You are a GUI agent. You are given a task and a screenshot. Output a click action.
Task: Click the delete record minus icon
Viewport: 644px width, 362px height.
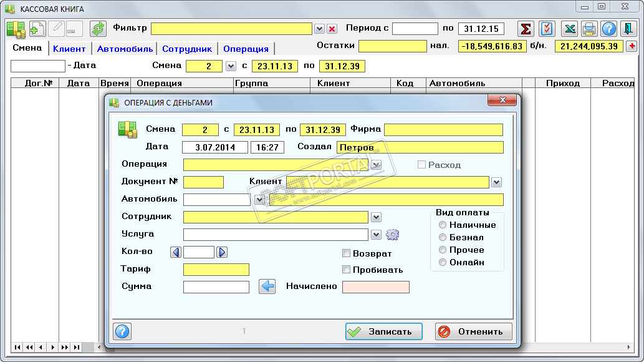(x=74, y=29)
